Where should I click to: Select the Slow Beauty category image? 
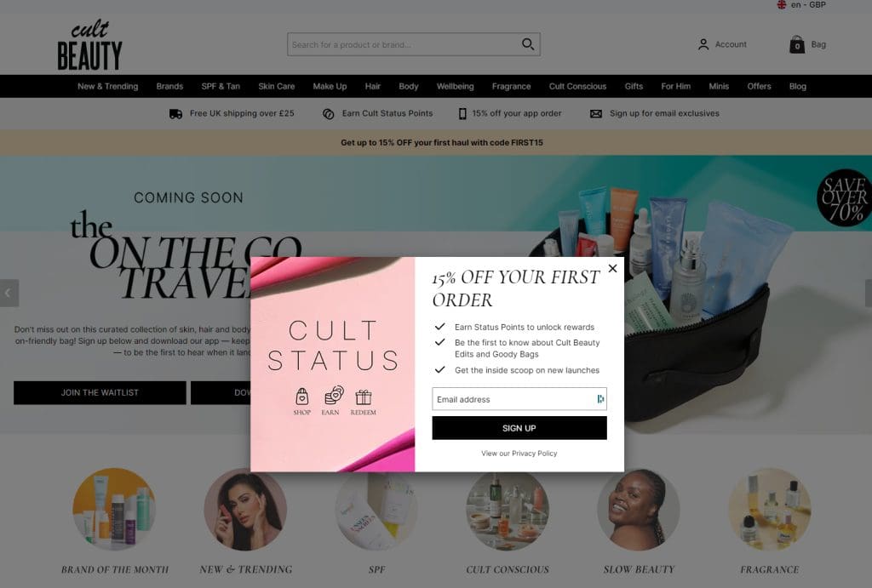coord(639,509)
